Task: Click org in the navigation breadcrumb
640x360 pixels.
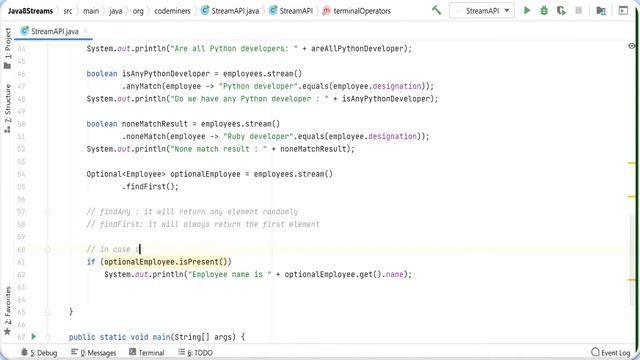Action: 138,11
